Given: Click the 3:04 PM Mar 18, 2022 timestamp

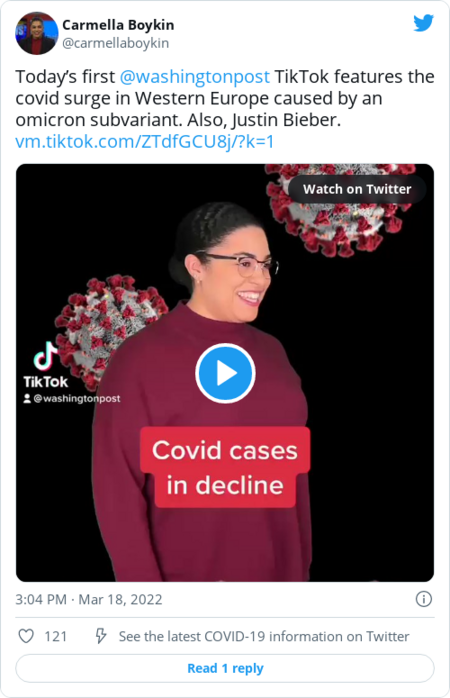Looking at the screenshot, I should (x=89, y=599).
